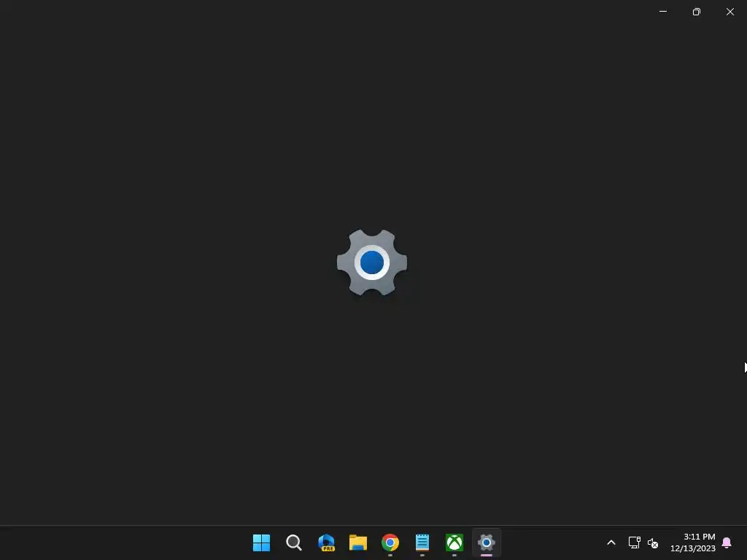Open the clock showing 3:11 PM
The height and width of the screenshot is (560, 747).
pyautogui.click(x=693, y=542)
